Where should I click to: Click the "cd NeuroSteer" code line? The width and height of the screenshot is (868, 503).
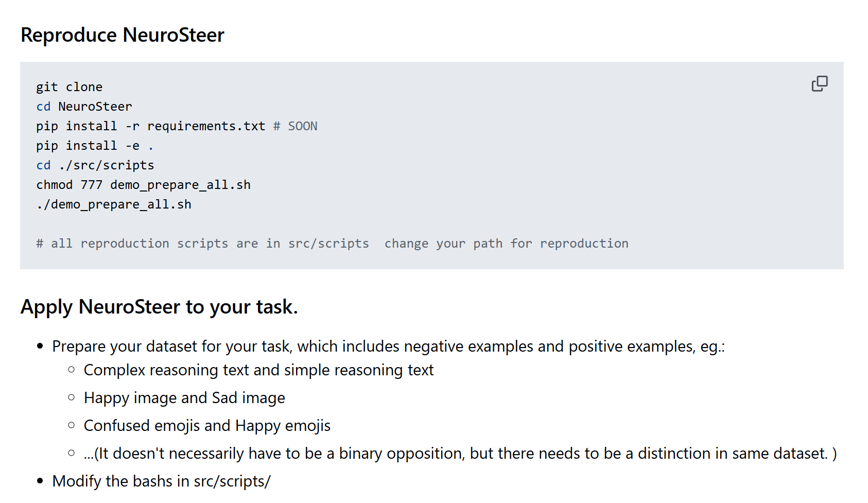point(84,107)
